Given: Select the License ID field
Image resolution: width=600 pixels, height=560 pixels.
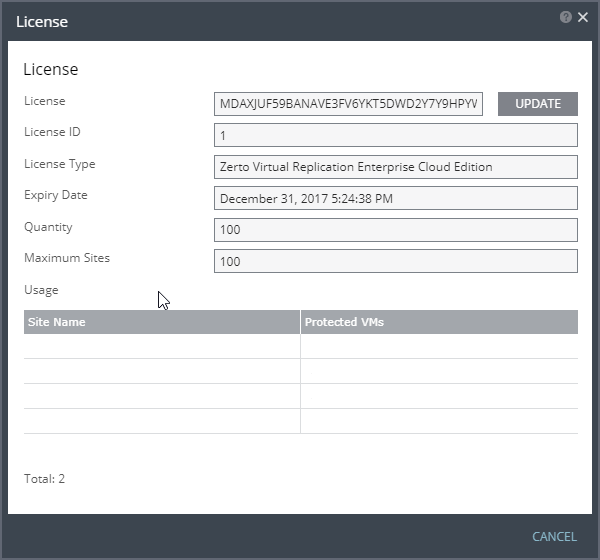Looking at the screenshot, I should pyautogui.click(x=396, y=135).
